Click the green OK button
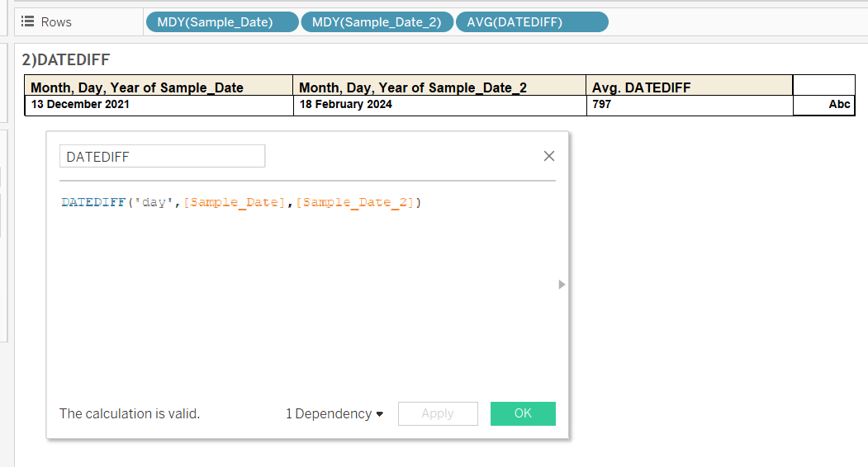The image size is (868, 467). (523, 414)
